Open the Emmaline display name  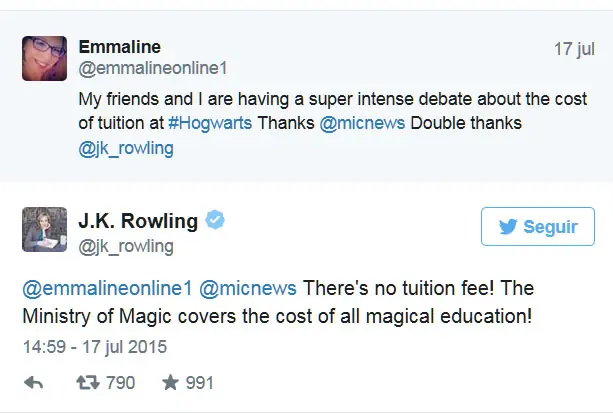[x=120, y=48]
